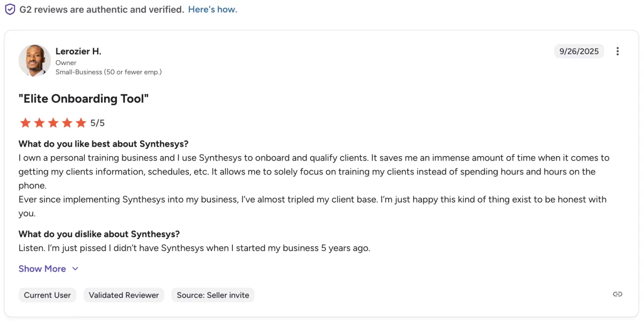Click the Current User tag

point(47,295)
